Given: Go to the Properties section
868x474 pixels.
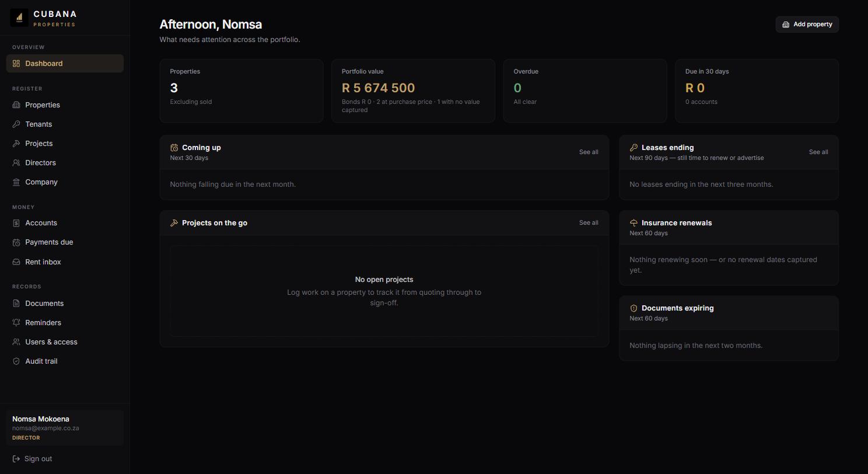Looking at the screenshot, I should [65, 105].
